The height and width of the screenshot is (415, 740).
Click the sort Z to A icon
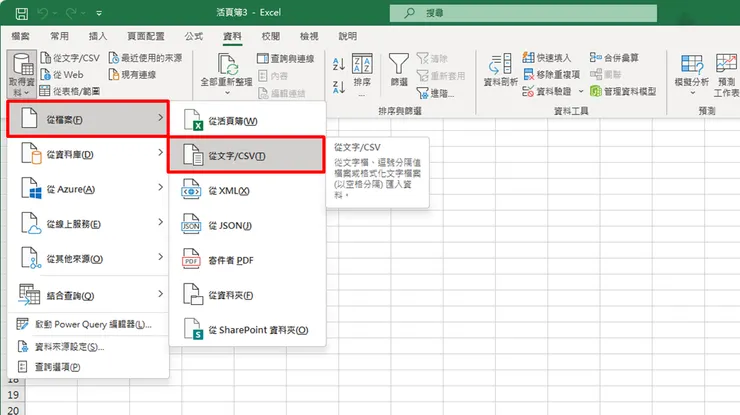tap(339, 86)
